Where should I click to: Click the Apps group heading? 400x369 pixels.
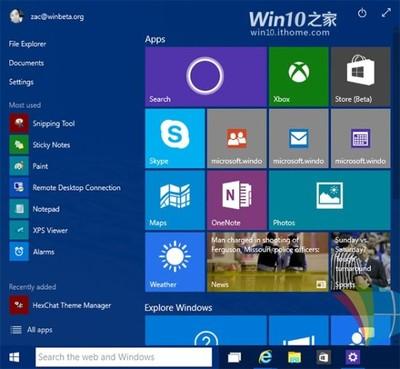coord(155,40)
